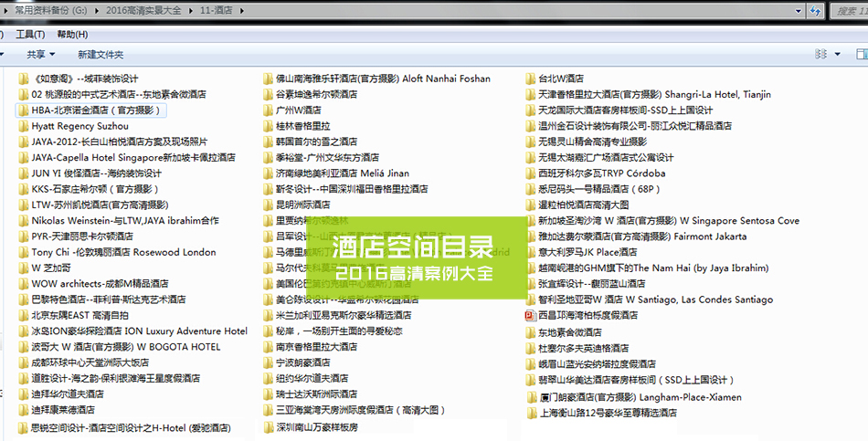
Task: Click folder icon of 迪拜康莱德酒店
Action: pyautogui.click(x=23, y=410)
